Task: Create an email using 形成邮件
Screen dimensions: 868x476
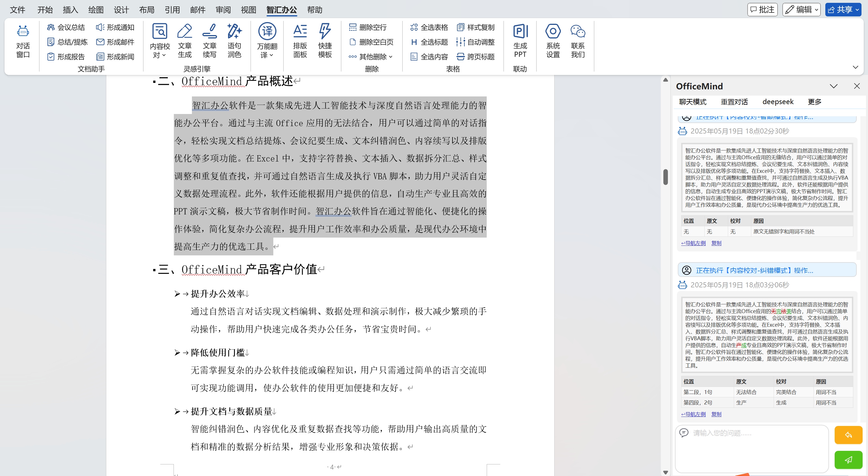Action: click(115, 42)
